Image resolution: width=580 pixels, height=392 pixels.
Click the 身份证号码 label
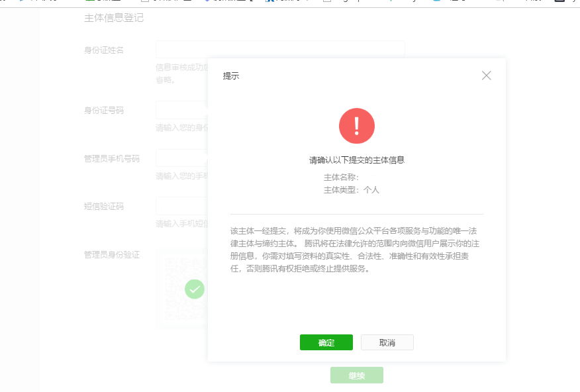(104, 110)
